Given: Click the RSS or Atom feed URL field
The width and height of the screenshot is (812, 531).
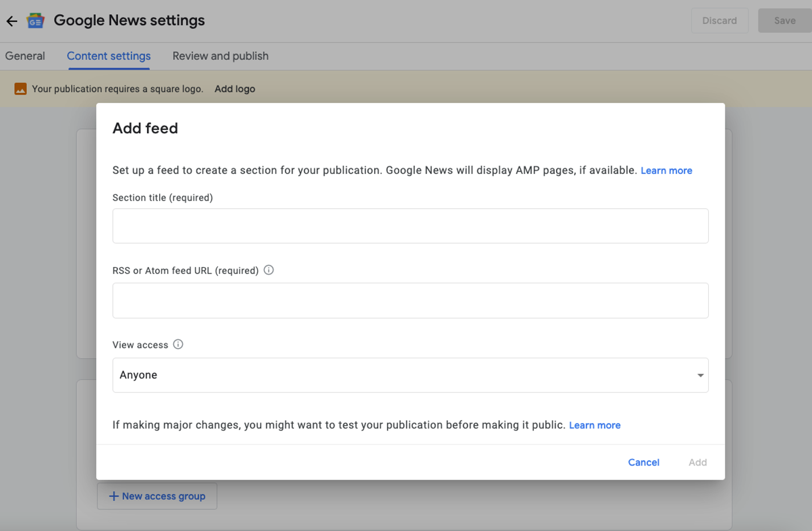Looking at the screenshot, I should (411, 300).
